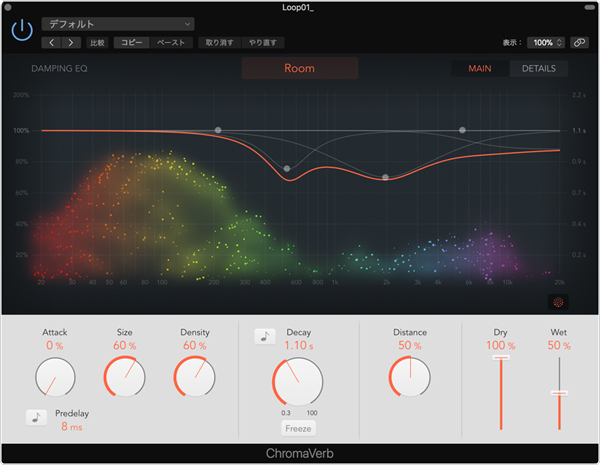This screenshot has height=465, width=600.
Task: Click the Wet level slider handle
Action: click(x=559, y=393)
